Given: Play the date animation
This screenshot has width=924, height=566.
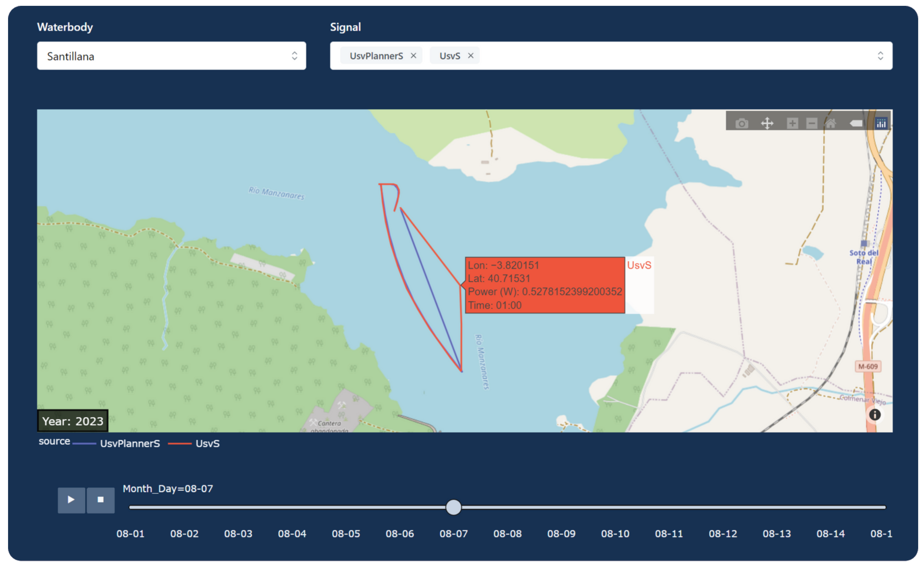Looking at the screenshot, I should tap(71, 500).
